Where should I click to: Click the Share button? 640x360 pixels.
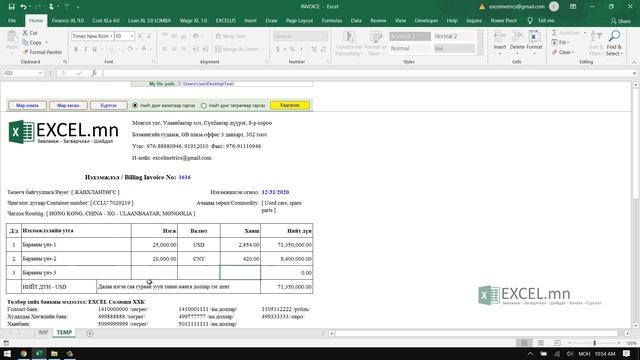click(x=620, y=21)
